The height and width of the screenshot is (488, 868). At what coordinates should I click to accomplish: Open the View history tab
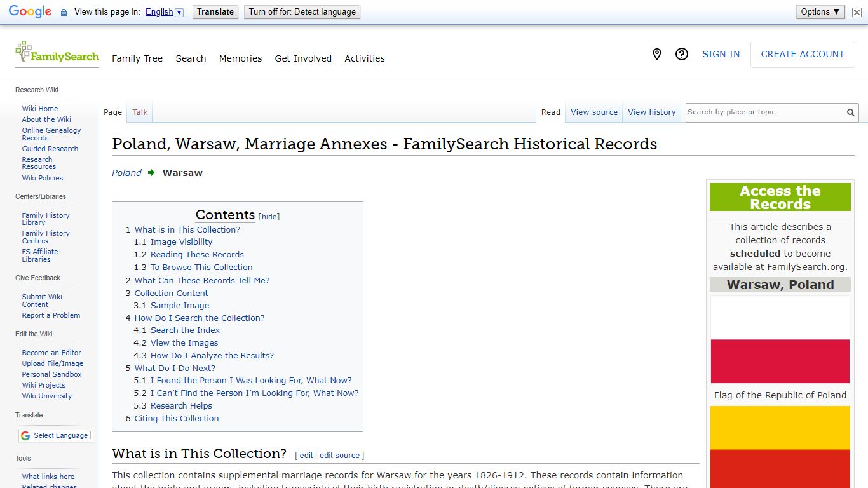pos(652,112)
